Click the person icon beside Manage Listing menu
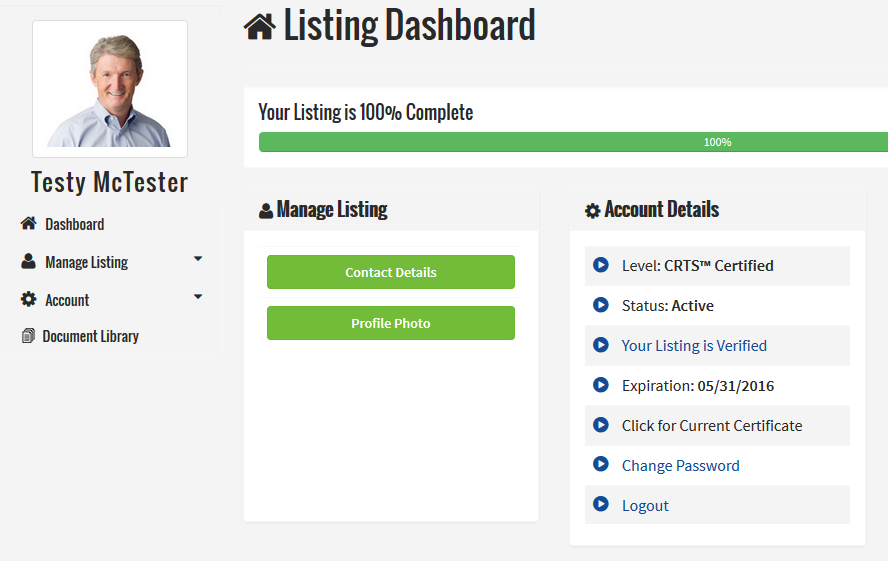 [28, 261]
